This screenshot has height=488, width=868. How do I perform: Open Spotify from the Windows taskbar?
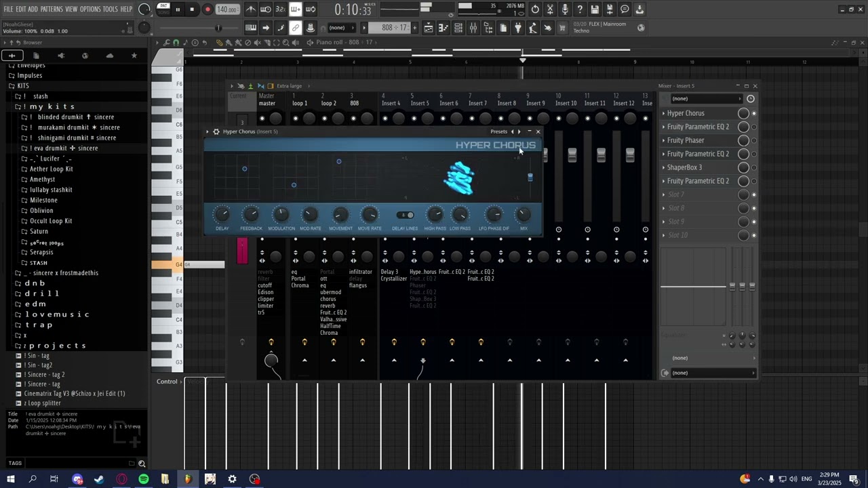144,479
